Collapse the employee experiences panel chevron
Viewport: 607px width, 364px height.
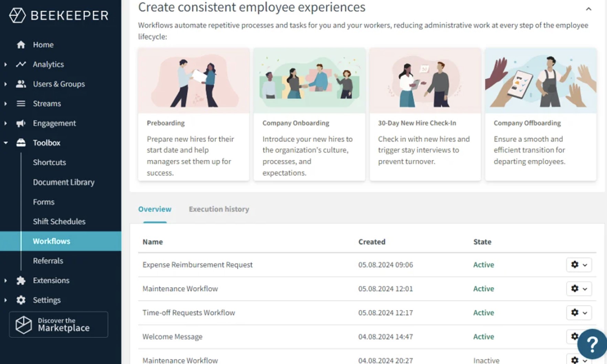pyautogui.click(x=588, y=9)
